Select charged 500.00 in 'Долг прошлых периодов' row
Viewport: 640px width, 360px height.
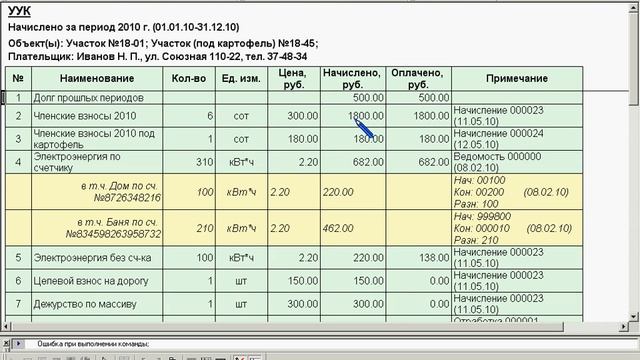(353, 98)
